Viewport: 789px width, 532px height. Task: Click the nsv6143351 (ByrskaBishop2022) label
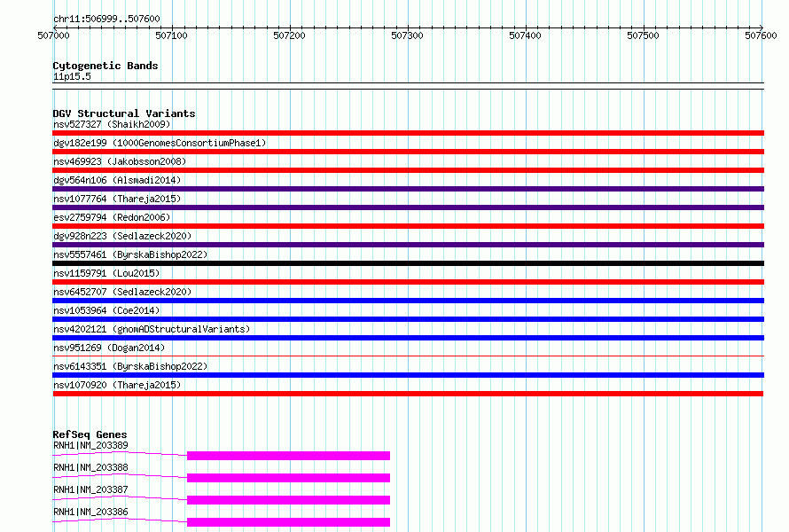click(x=130, y=366)
